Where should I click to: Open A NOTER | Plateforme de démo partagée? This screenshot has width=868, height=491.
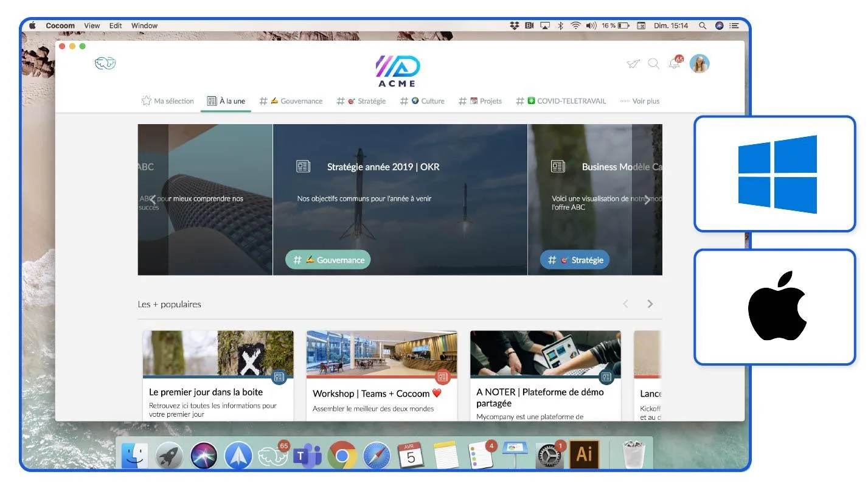tap(540, 397)
